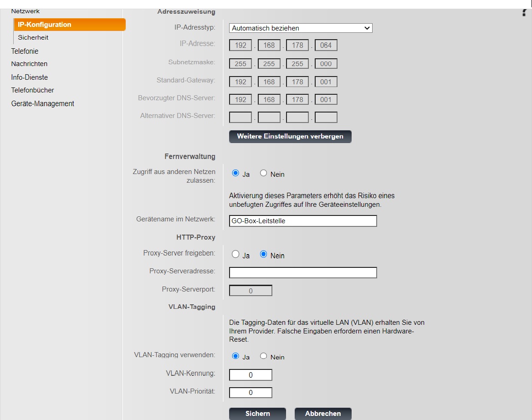Image resolution: width=532 pixels, height=420 pixels.
Task: Click the VLAN-Priorität input field
Action: (251, 393)
